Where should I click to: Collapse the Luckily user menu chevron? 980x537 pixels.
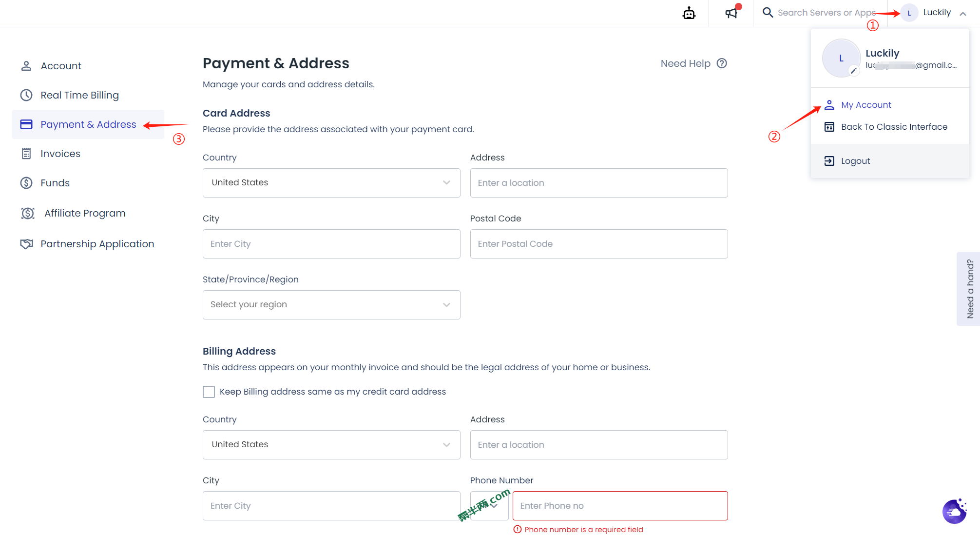(963, 14)
